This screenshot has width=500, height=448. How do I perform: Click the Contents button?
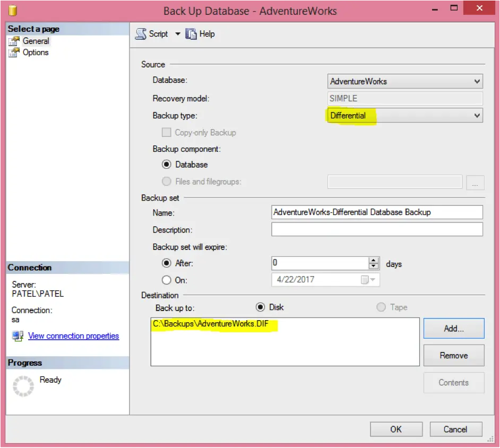pyautogui.click(x=454, y=383)
